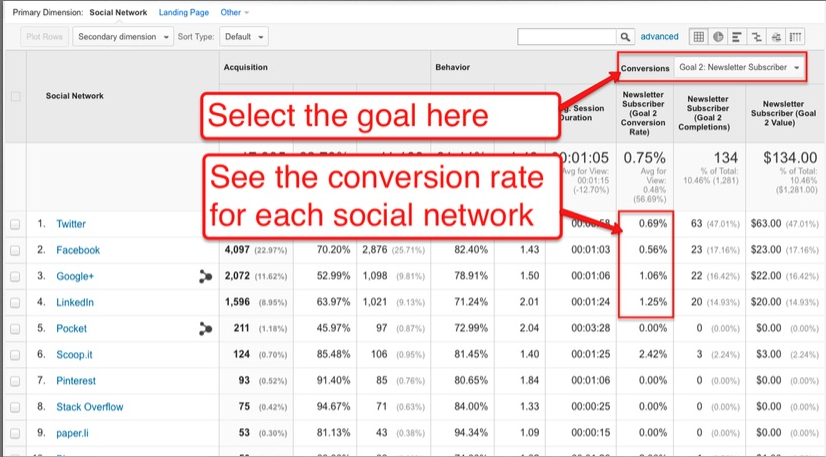Open the Twitter social network link

(71, 224)
